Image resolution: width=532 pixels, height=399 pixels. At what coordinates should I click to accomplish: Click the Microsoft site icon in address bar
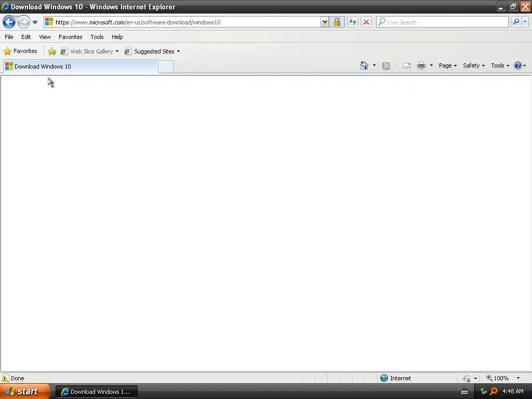tap(49, 22)
